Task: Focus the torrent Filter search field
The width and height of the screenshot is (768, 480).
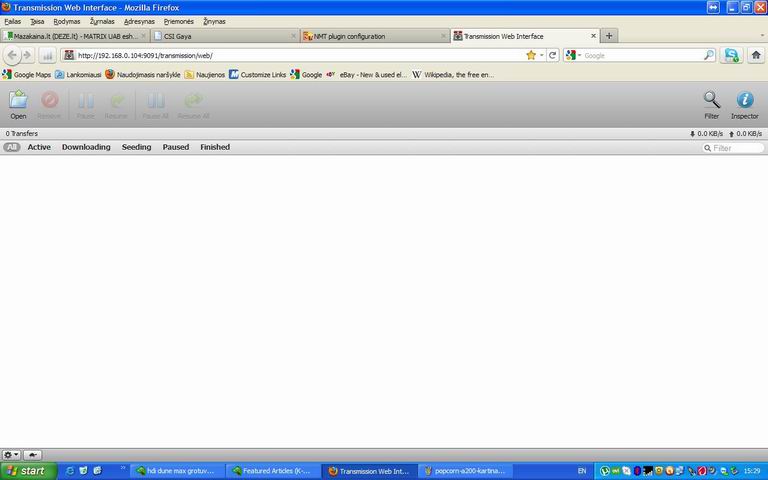Action: click(x=733, y=148)
